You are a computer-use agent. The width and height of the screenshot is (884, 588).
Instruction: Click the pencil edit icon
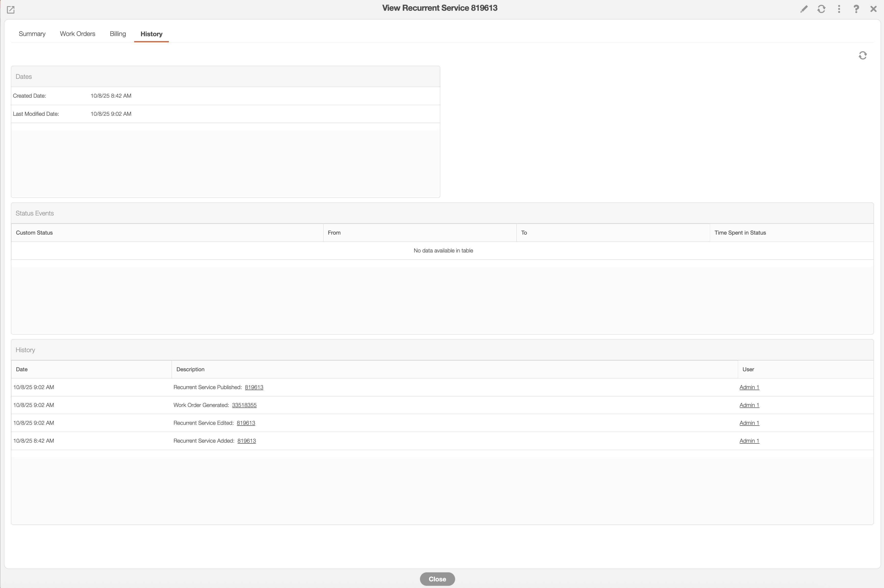[x=803, y=9]
